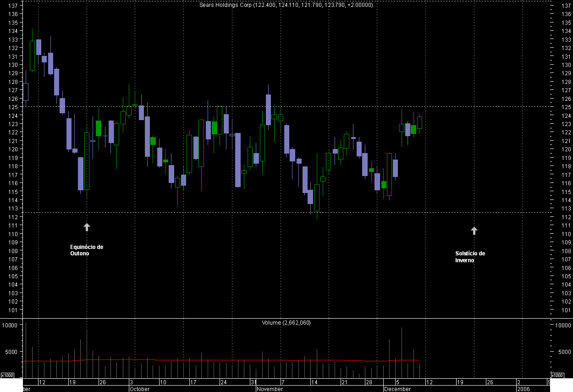The width and height of the screenshot is (573, 392).
Task: Click the x1000 multiplier label beside right volume axis
Action: pos(556,375)
